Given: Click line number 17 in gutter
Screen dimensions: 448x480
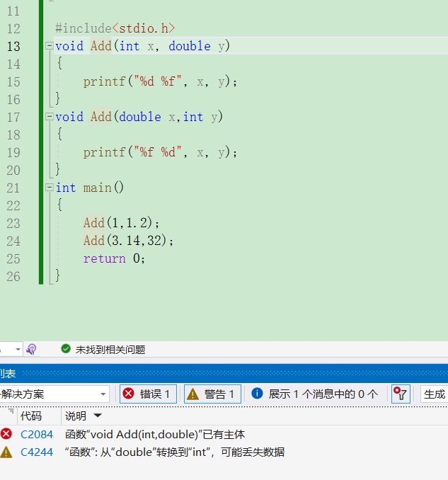Looking at the screenshot, I should tap(13, 118).
